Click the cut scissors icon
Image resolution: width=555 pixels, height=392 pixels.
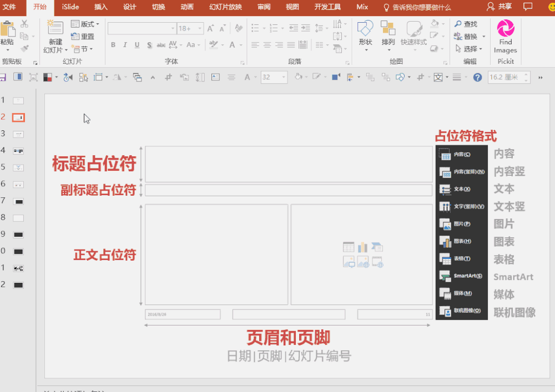[x=24, y=24]
